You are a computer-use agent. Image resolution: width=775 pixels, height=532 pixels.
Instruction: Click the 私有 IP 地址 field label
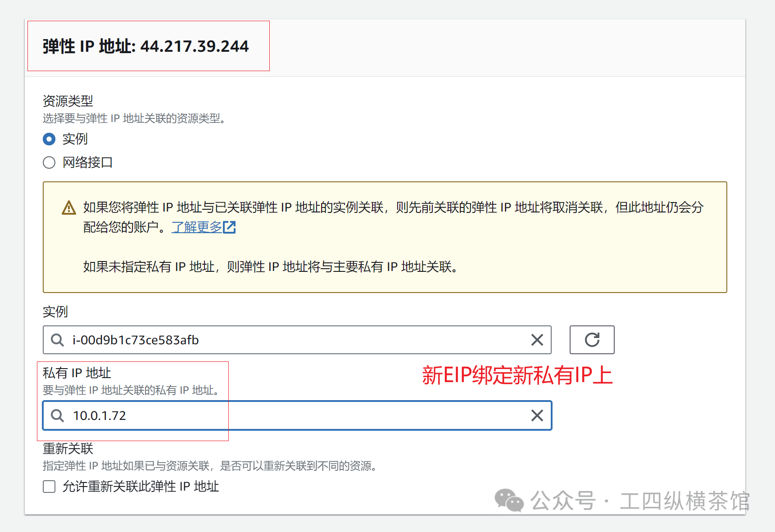pyautogui.click(x=77, y=373)
